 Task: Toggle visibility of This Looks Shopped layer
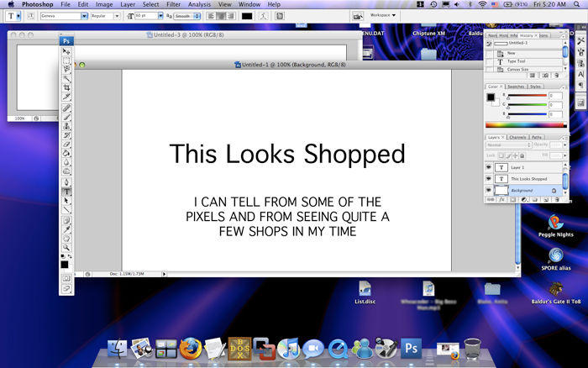coord(489,179)
